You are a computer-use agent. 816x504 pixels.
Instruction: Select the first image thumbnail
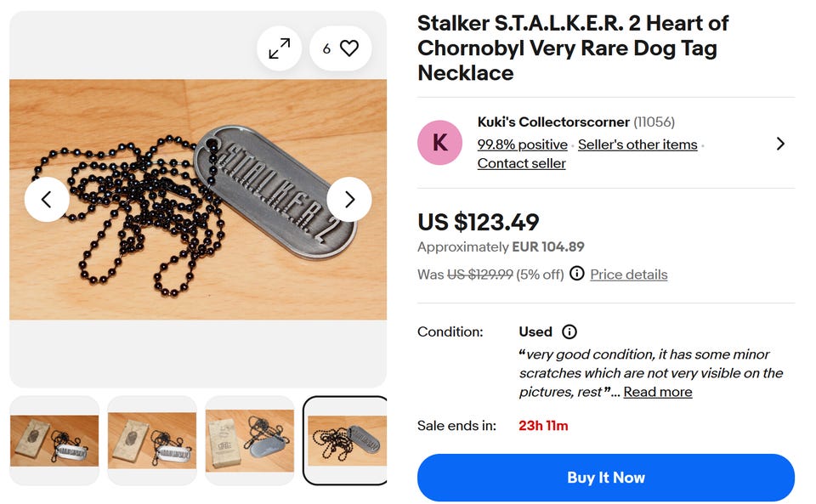(x=54, y=440)
